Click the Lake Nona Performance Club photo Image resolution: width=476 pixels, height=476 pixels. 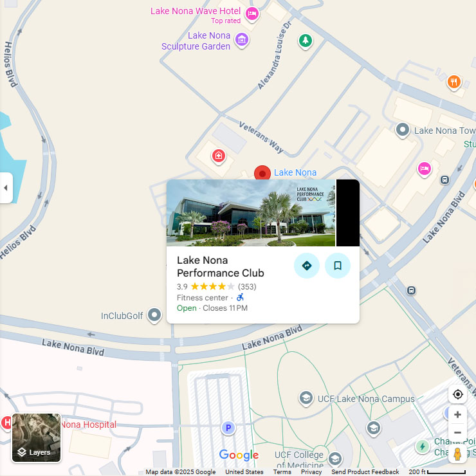pos(251,213)
